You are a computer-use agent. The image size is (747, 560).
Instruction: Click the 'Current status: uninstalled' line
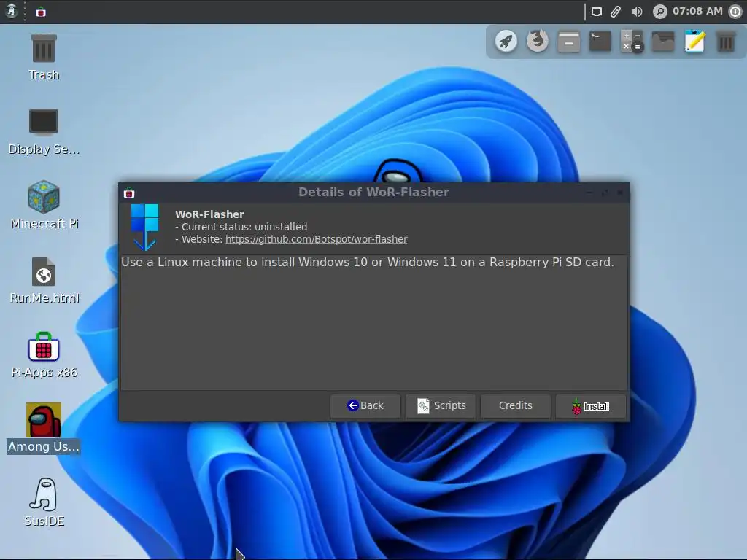coord(241,227)
